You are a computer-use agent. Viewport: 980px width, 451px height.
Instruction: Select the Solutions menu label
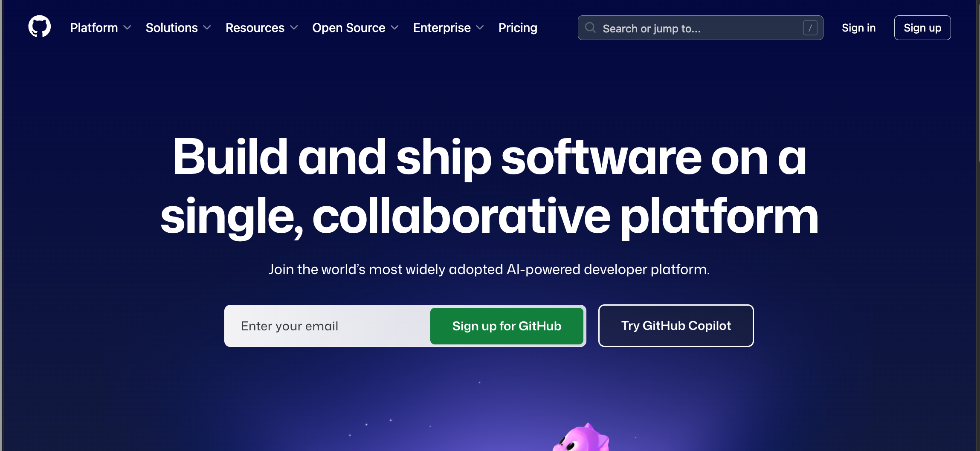click(171, 28)
